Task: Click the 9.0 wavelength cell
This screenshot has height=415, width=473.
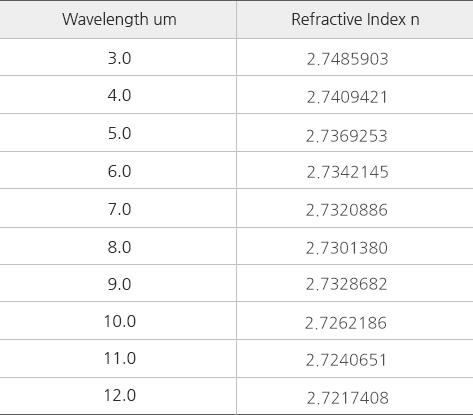Action: pos(119,284)
